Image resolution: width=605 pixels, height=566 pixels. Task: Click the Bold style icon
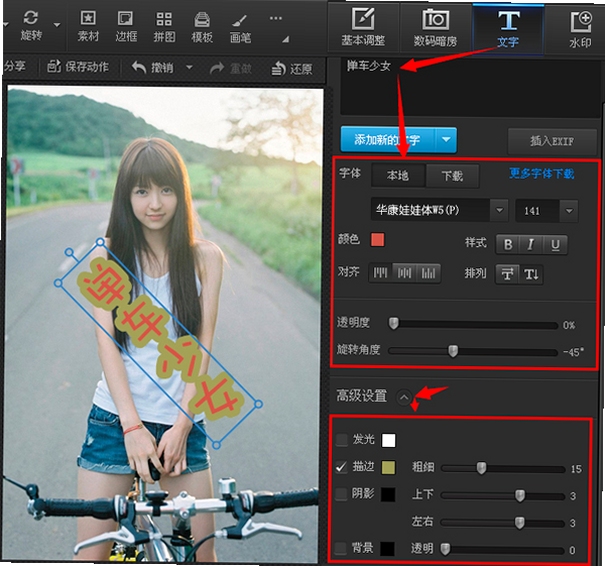[508, 245]
